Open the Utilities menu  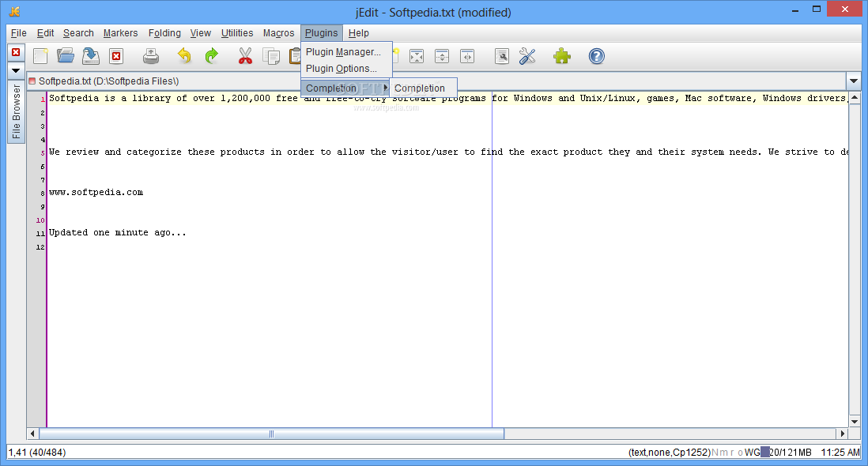pos(237,33)
